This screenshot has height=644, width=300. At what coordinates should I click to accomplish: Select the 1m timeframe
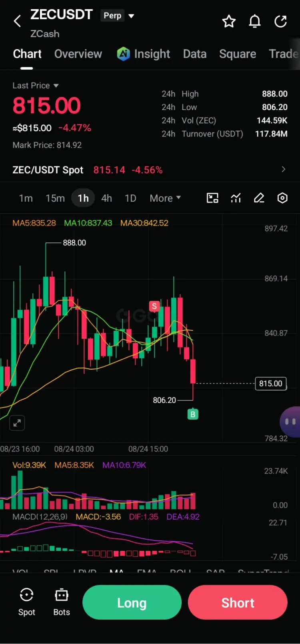click(26, 198)
